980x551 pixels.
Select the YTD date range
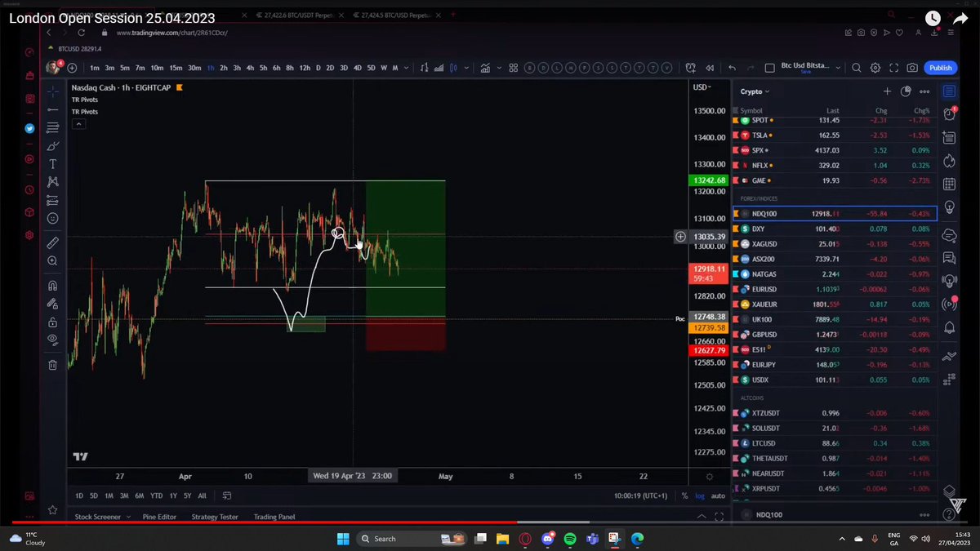point(156,495)
